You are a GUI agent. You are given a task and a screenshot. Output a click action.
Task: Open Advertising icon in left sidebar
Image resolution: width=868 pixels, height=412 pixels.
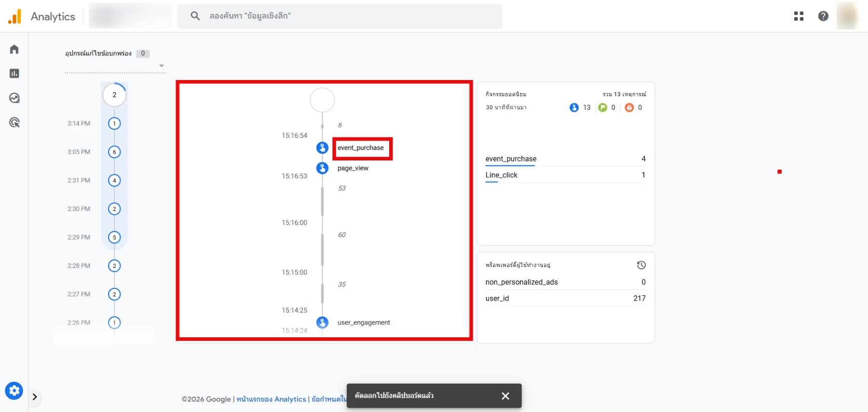point(14,122)
